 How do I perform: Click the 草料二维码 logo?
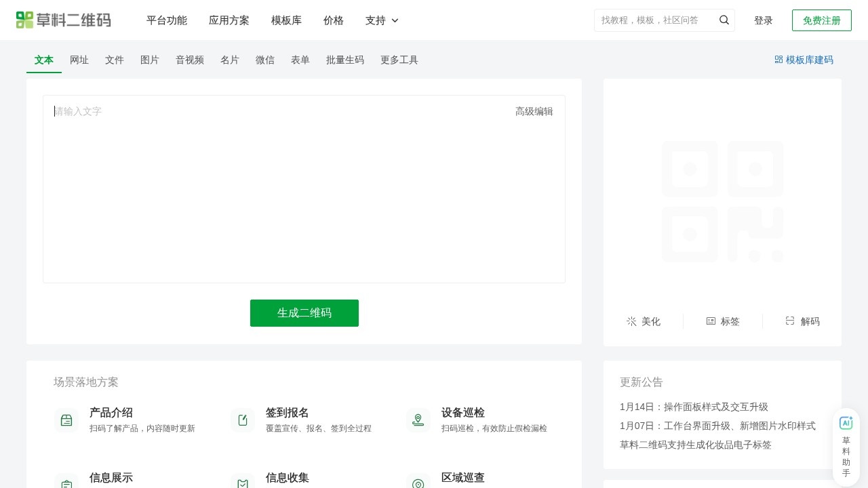click(64, 20)
